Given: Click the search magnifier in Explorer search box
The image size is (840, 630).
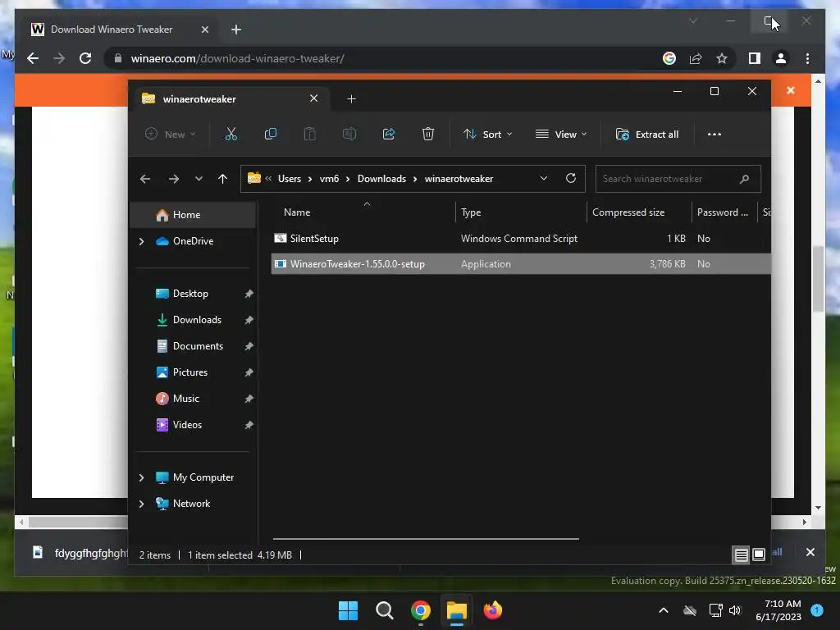Looking at the screenshot, I should click(x=744, y=179).
